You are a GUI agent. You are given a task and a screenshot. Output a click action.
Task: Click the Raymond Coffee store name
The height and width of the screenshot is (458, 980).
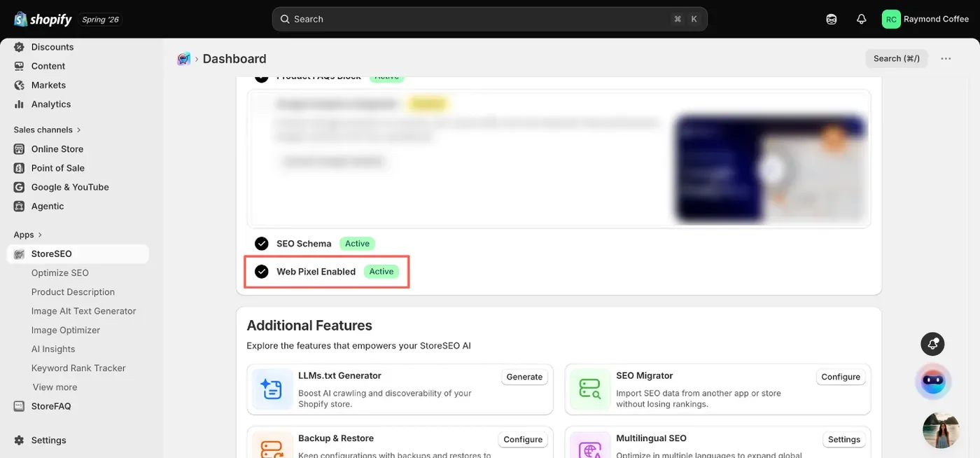(936, 19)
